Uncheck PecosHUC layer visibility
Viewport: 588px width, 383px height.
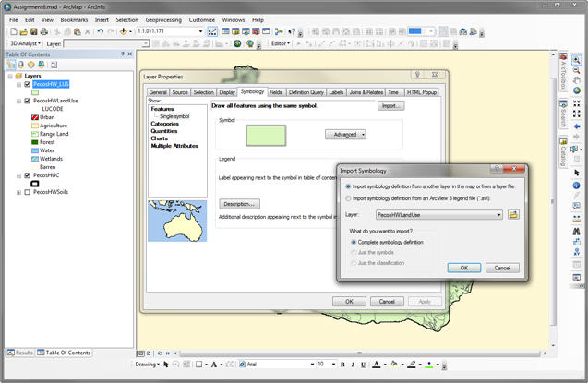coord(28,175)
